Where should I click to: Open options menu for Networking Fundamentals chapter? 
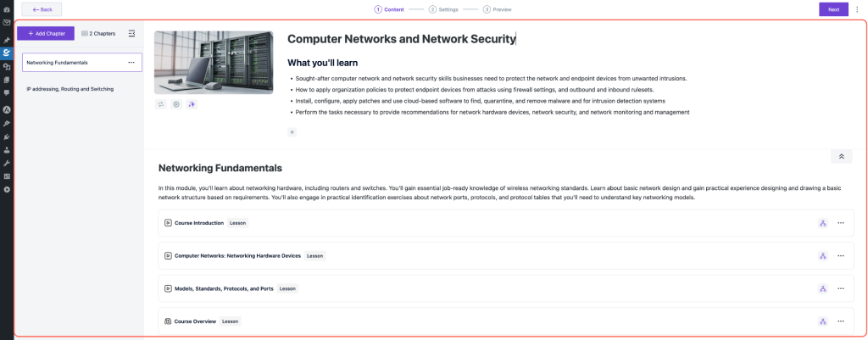131,63
